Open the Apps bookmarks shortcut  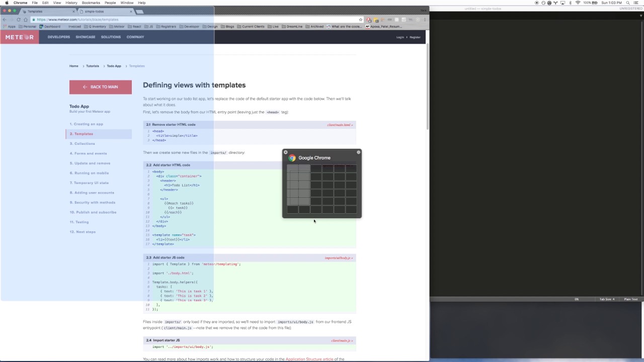point(10,27)
